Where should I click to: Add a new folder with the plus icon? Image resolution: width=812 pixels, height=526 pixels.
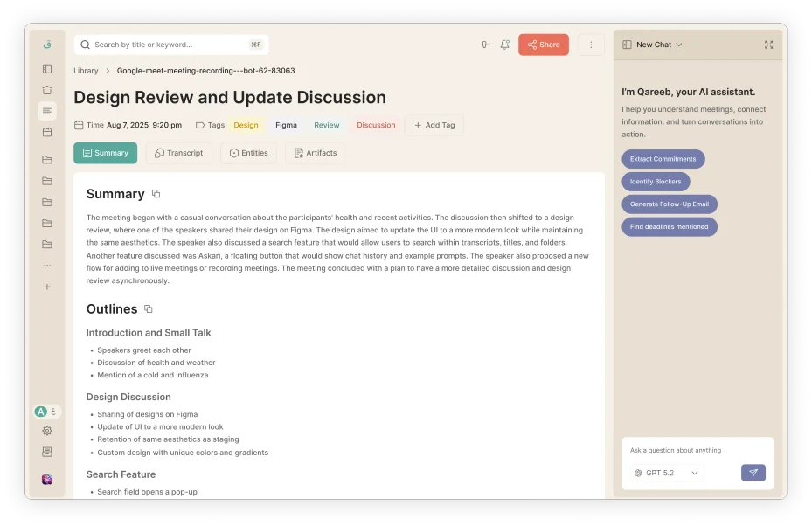point(47,287)
